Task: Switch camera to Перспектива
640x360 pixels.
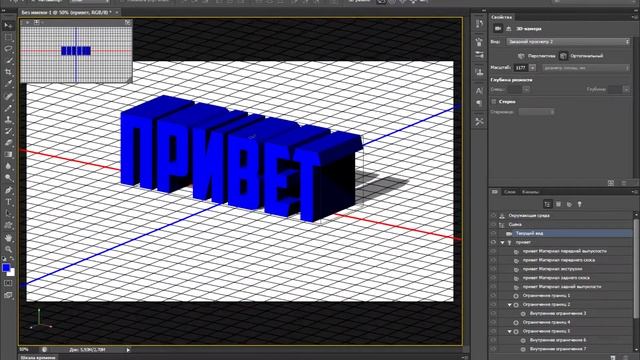Action: 537,56
